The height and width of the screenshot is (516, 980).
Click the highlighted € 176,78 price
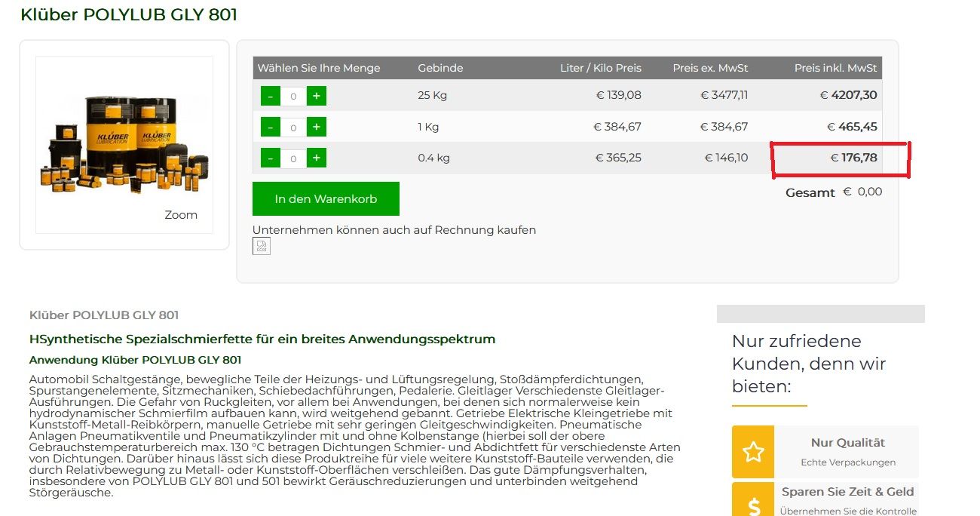(x=853, y=158)
